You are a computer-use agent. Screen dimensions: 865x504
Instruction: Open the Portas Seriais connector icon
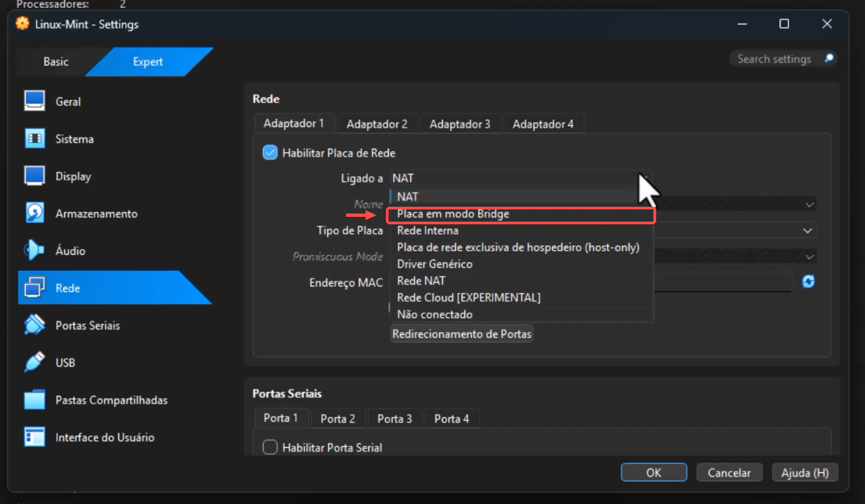[34, 325]
